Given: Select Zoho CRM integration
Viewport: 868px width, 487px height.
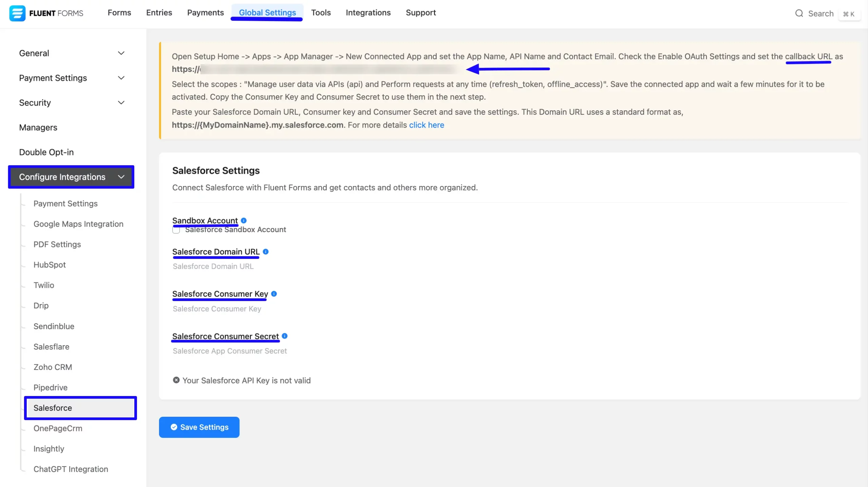Looking at the screenshot, I should tap(53, 367).
